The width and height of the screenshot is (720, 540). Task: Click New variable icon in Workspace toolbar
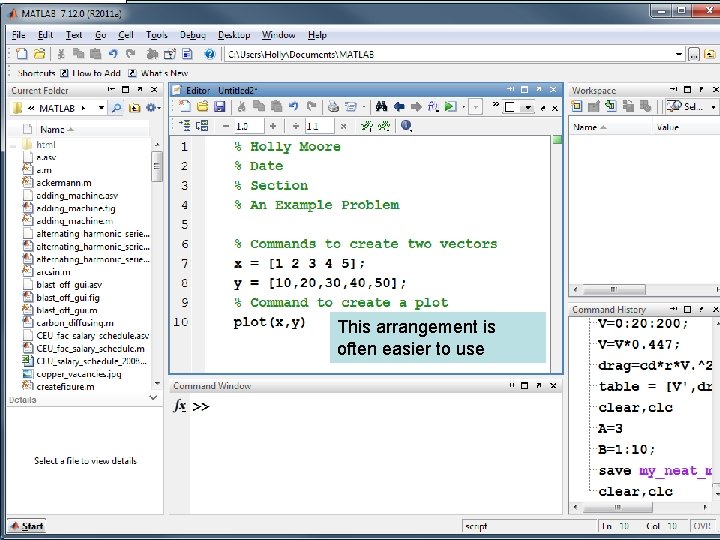[x=577, y=107]
